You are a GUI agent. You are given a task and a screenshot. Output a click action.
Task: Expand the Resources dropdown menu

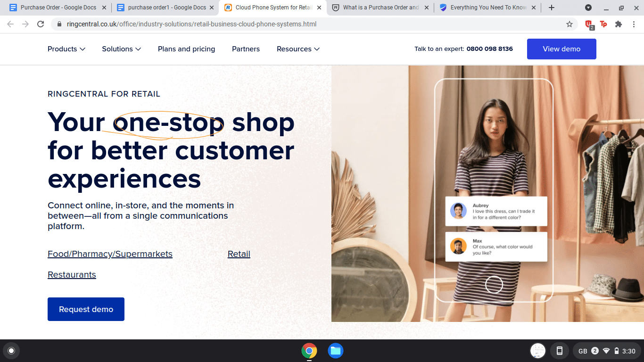coord(298,49)
